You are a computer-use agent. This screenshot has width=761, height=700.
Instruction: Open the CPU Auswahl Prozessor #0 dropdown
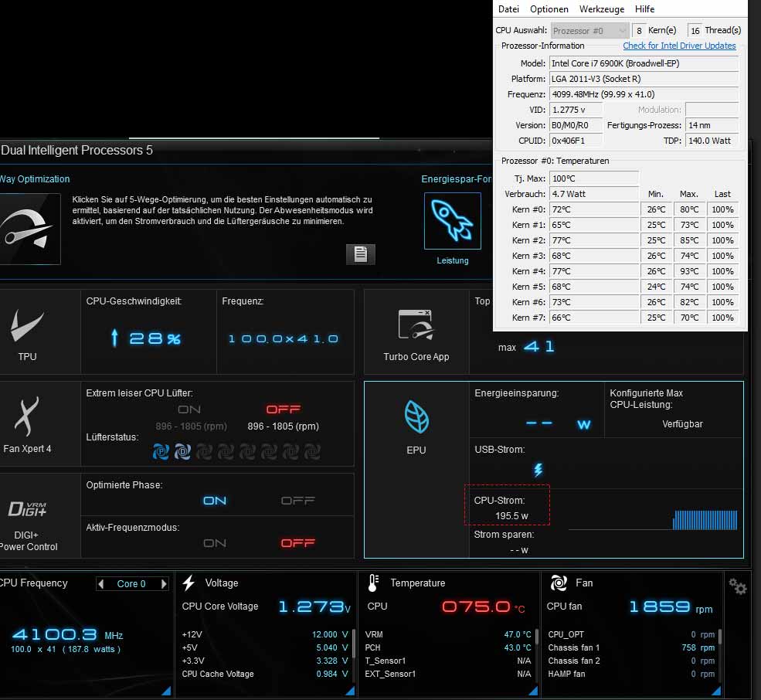589,31
